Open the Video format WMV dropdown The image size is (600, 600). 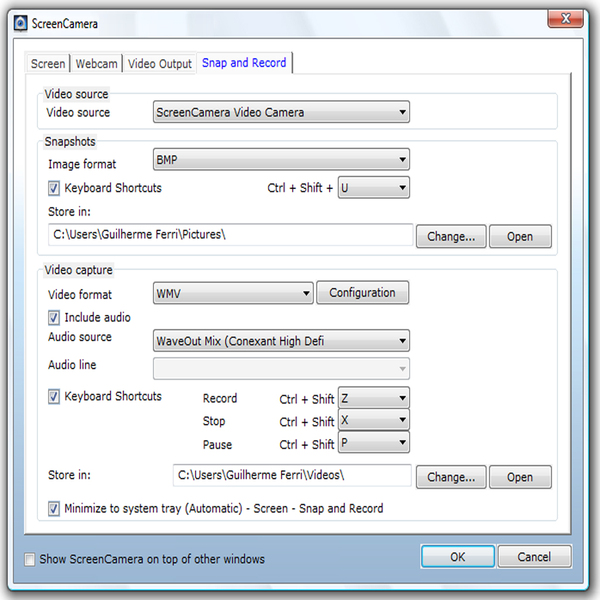(233, 293)
